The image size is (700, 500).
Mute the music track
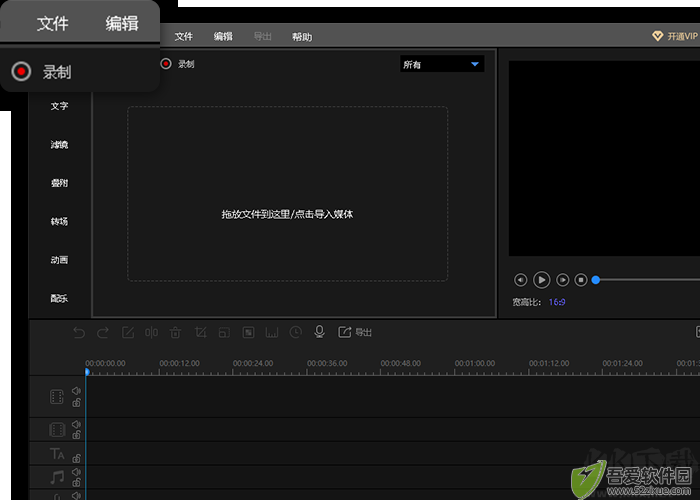point(76,472)
